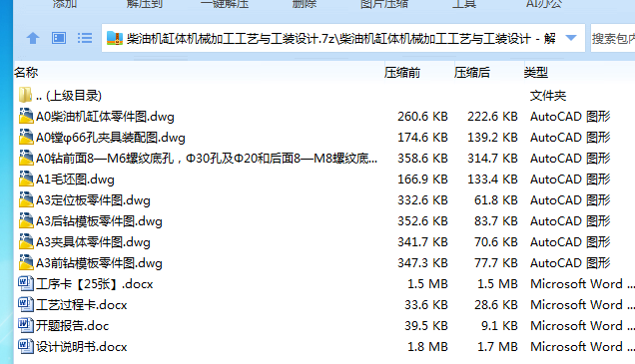Sort by the 压缩前 column header
The width and height of the screenshot is (635, 364).
coord(402,73)
